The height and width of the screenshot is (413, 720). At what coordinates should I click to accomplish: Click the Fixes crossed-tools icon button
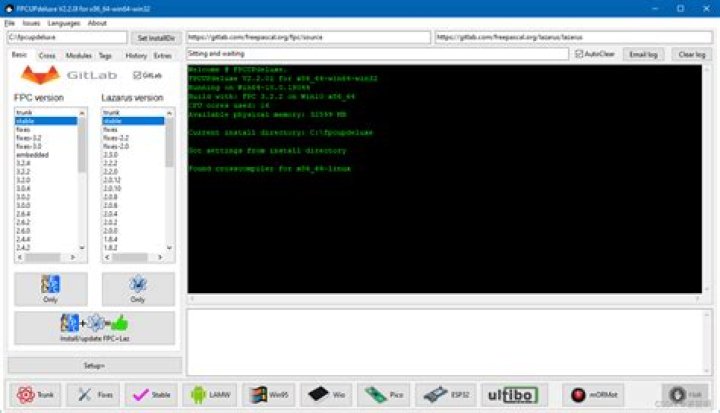[93, 395]
